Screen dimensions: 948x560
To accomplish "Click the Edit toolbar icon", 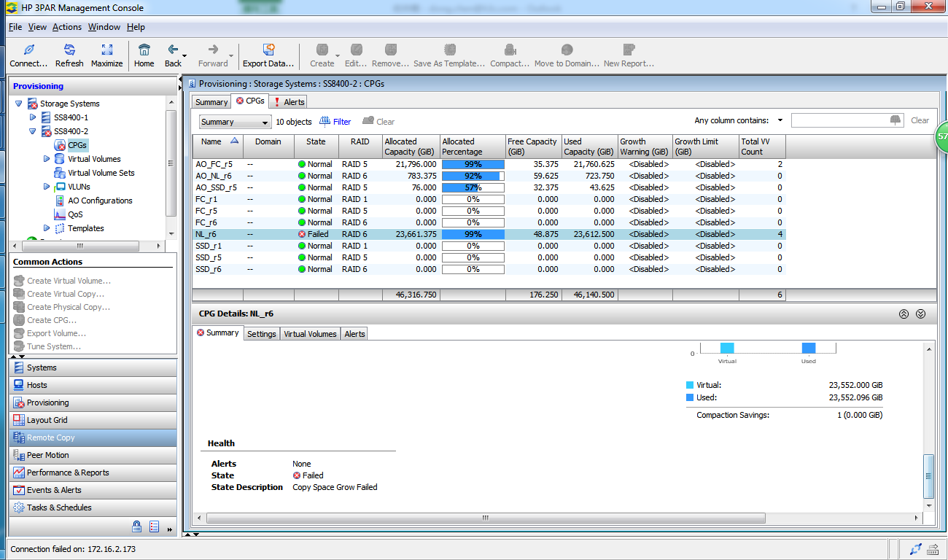I will click(356, 50).
